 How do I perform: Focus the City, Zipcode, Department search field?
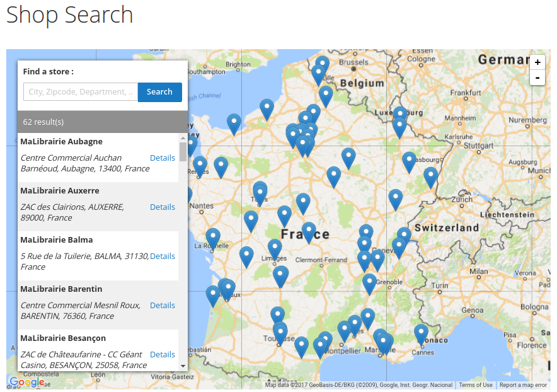click(x=81, y=92)
